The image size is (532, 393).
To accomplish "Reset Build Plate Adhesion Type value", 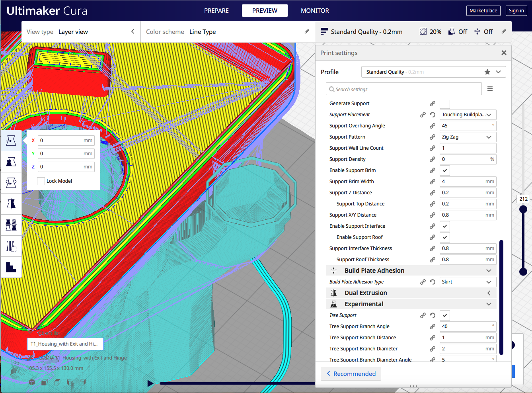I will click(433, 282).
